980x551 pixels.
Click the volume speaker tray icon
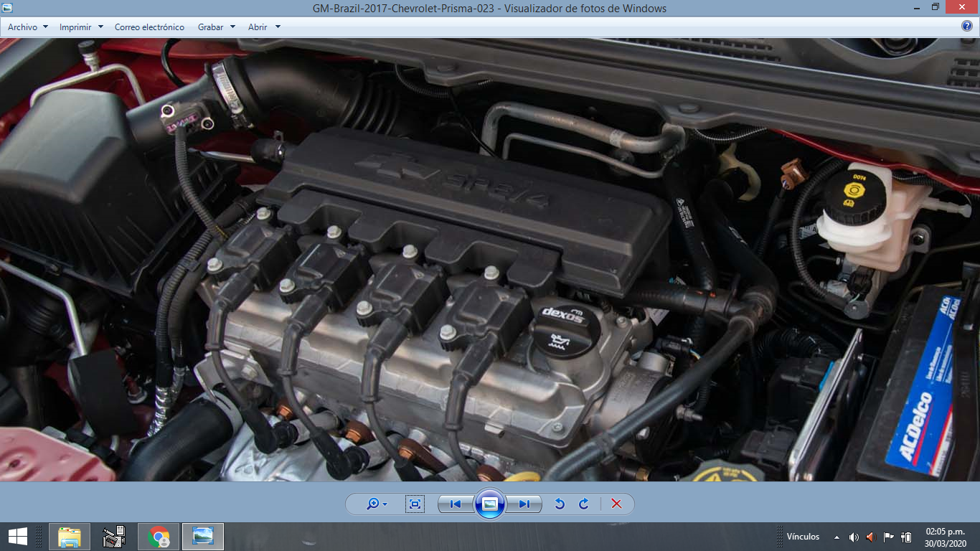click(x=854, y=537)
